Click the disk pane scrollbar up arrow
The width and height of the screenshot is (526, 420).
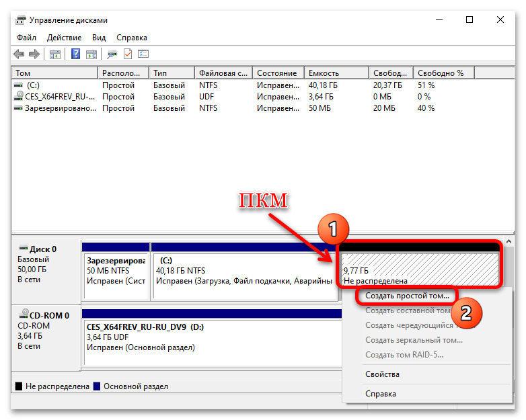[509, 241]
